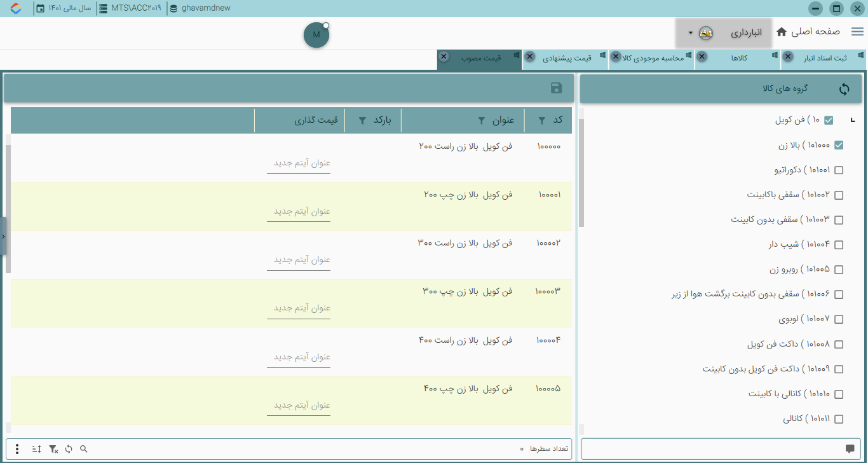This screenshot has height=463, width=868.
Task: Save approved prices with floppy icon
Action: click(x=556, y=88)
